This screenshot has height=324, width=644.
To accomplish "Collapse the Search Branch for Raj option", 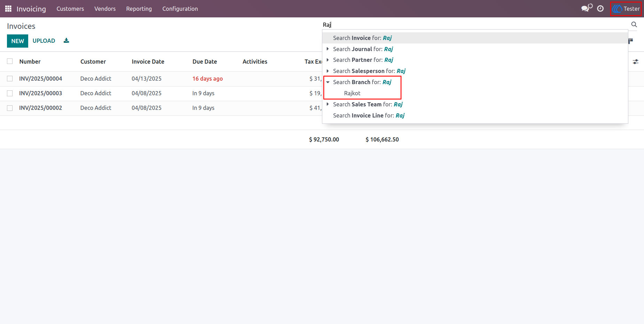I will point(328,82).
